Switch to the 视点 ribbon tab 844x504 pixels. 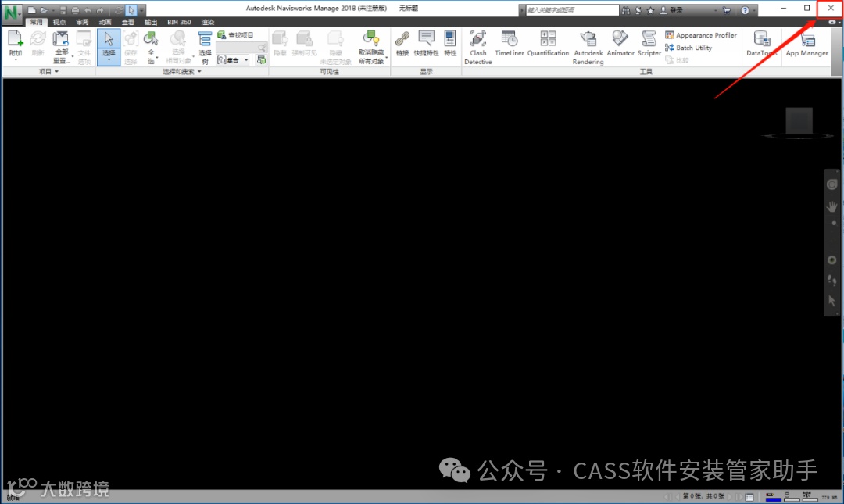(x=59, y=22)
